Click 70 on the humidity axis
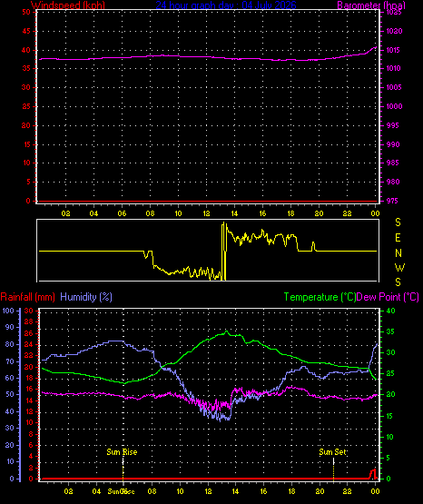This screenshot has height=504, width=423. click(10, 361)
